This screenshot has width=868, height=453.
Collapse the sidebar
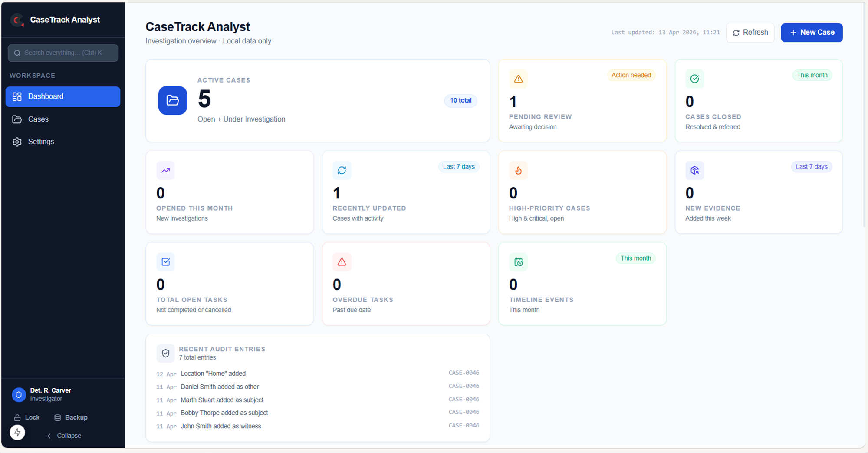click(64, 435)
